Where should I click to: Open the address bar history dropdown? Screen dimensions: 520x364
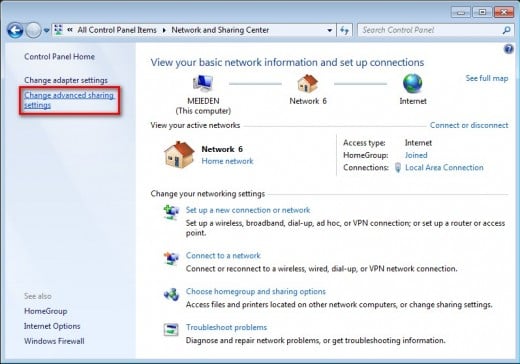pos(330,30)
